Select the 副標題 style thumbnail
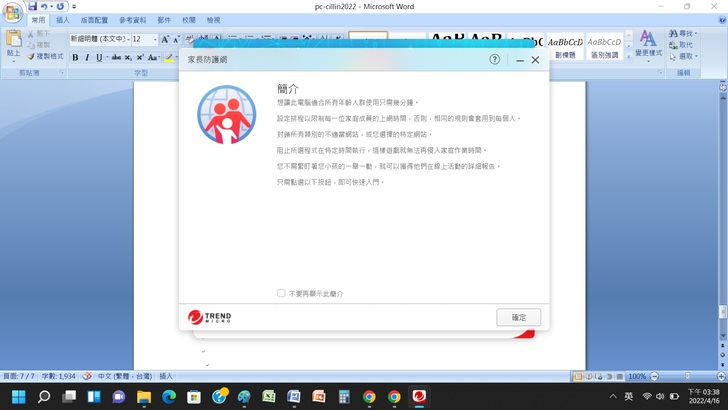This screenshot has width=728, height=410. (x=565, y=46)
